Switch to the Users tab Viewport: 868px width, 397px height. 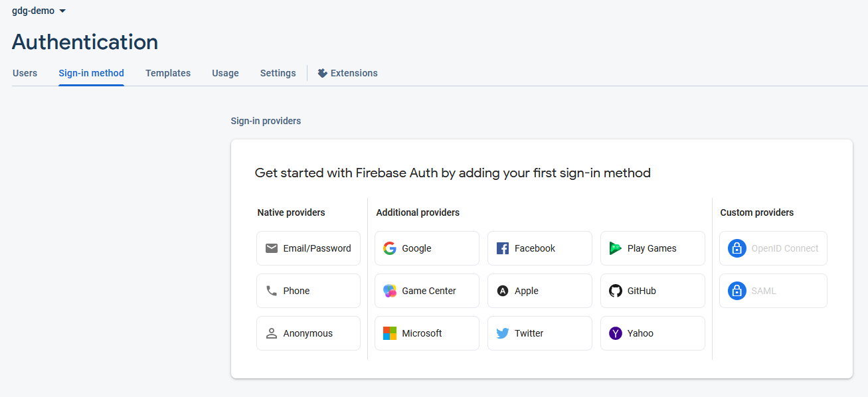[25, 73]
